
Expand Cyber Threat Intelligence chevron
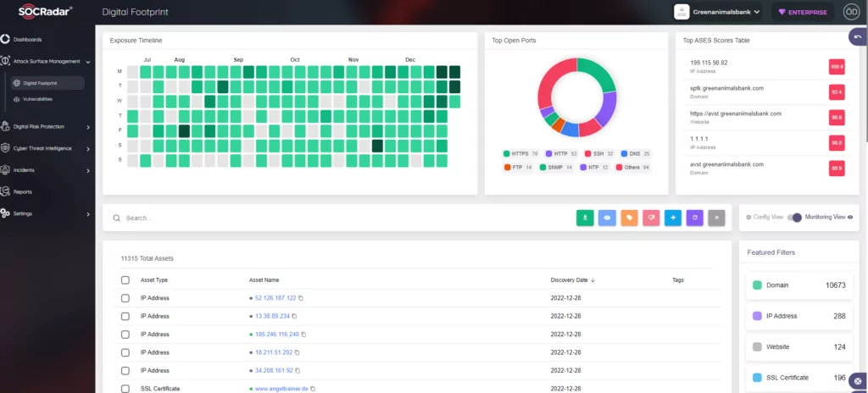(x=88, y=149)
